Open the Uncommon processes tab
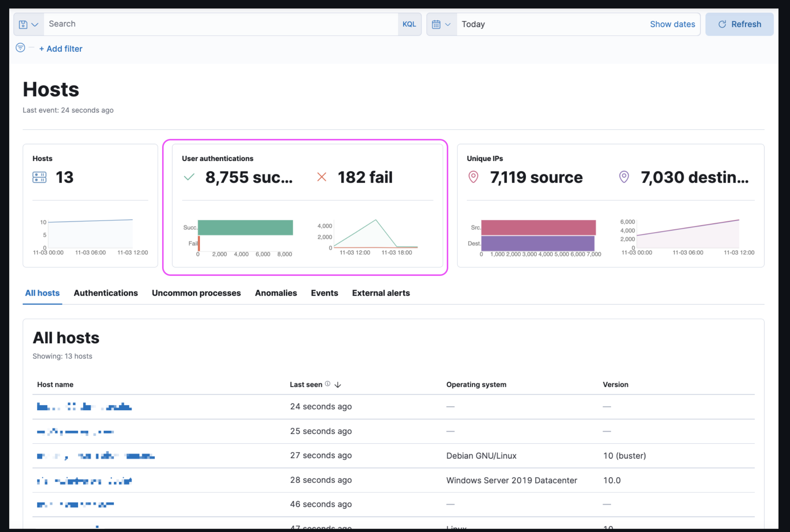790x532 pixels. click(x=196, y=293)
